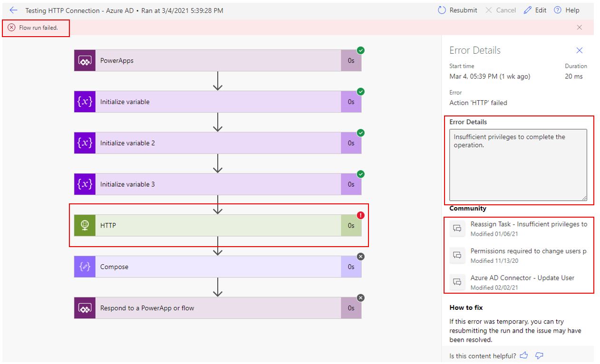
Task: Expand the Respond to a PowerApp or flow card
Action: click(214, 308)
